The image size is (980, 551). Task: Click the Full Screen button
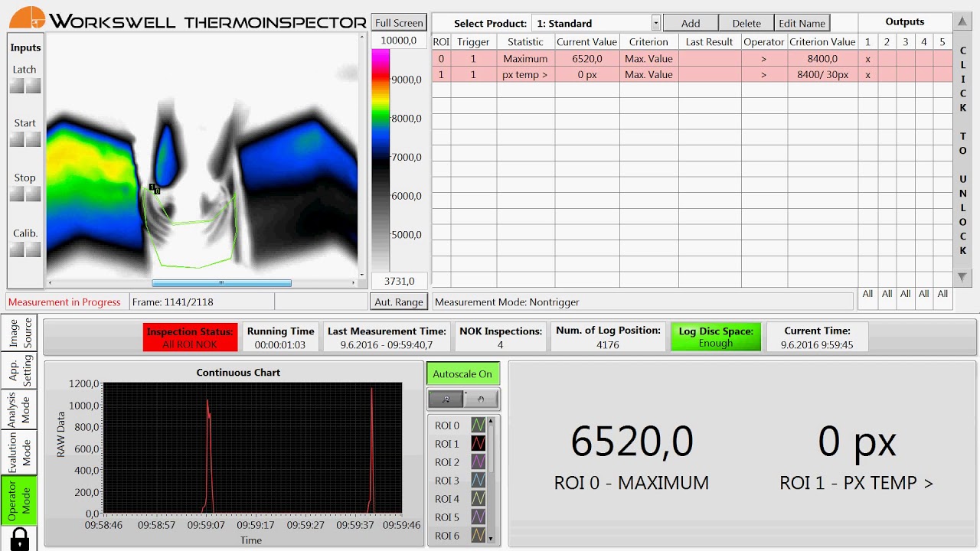399,23
